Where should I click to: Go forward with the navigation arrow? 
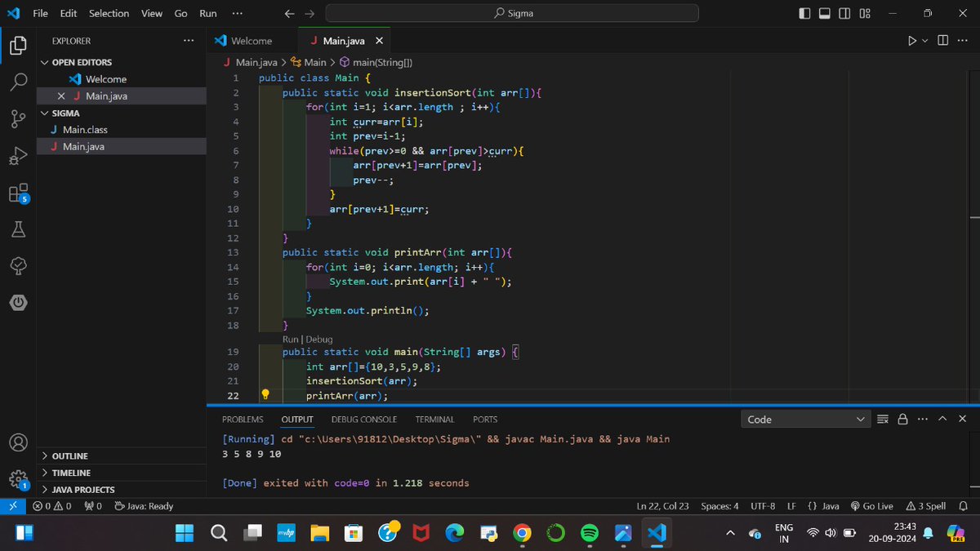pyautogui.click(x=309, y=14)
